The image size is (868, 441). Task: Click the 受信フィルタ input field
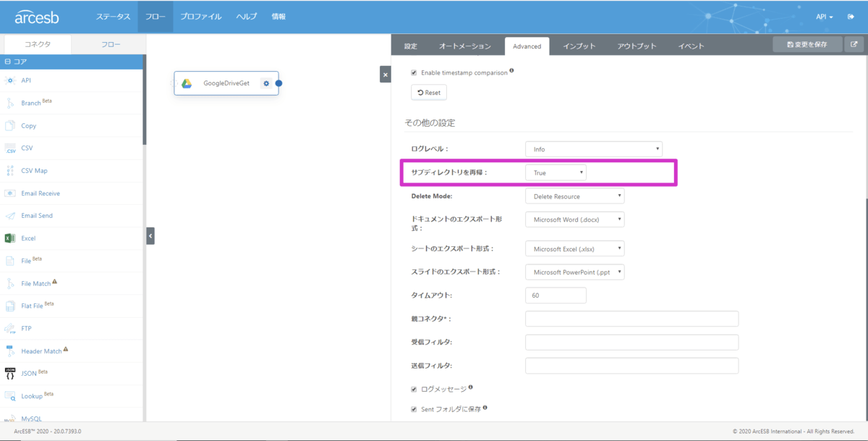point(631,343)
